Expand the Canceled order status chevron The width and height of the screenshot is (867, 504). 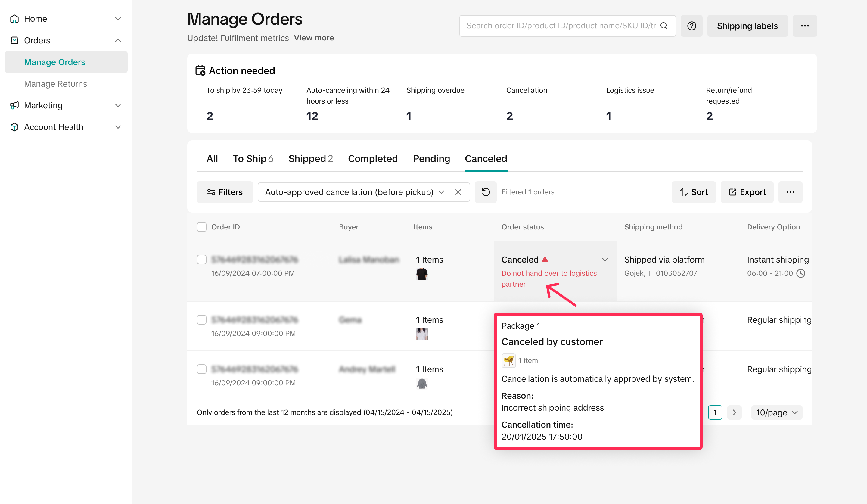pos(605,260)
